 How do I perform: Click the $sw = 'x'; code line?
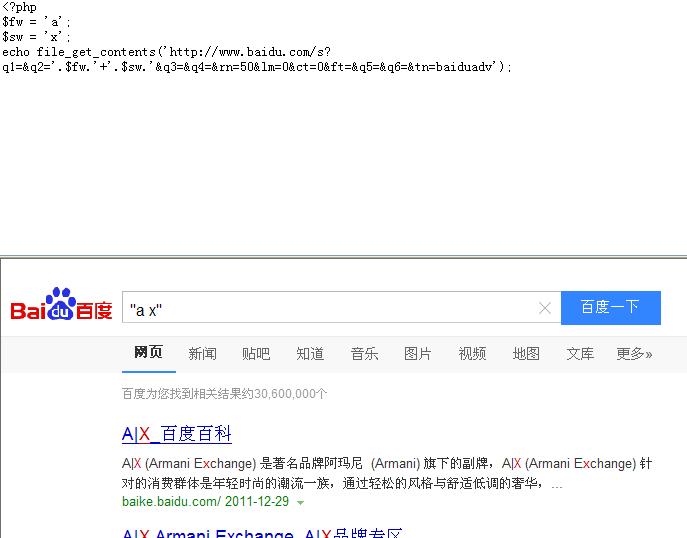point(36,37)
